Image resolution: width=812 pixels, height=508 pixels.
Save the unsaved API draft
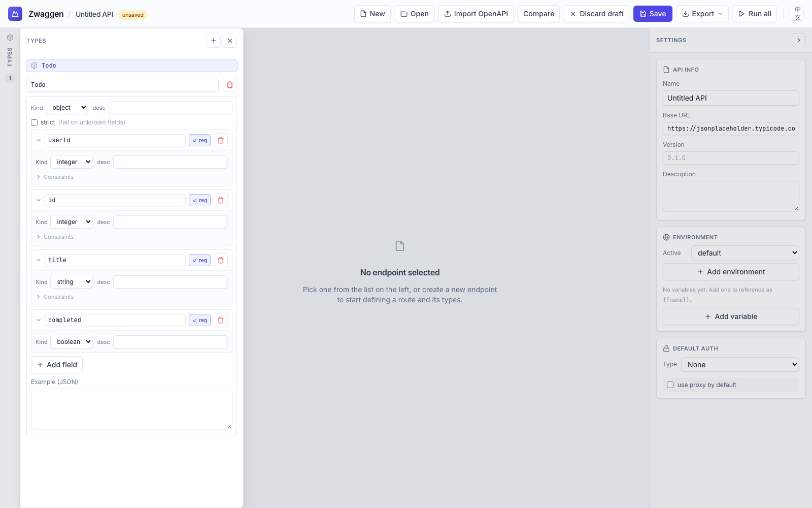pyautogui.click(x=653, y=14)
